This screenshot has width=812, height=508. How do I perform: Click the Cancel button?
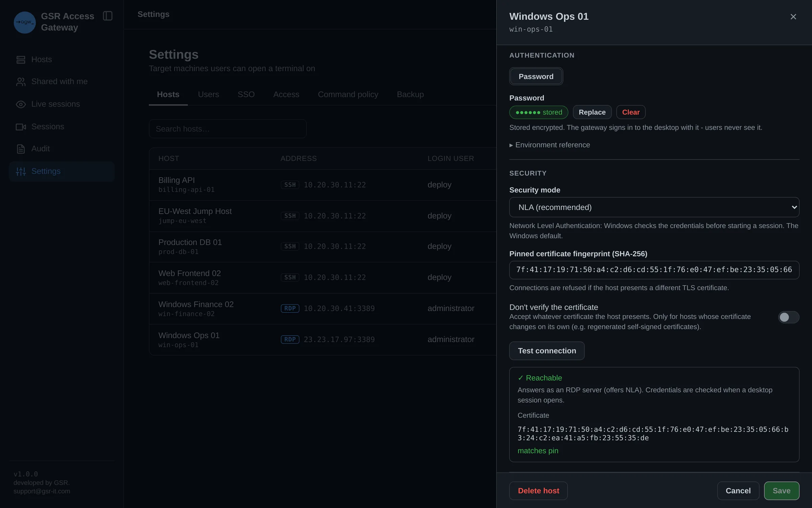pos(738,491)
